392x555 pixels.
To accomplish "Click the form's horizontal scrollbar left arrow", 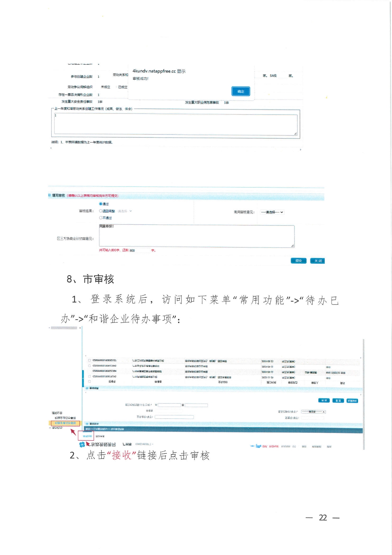I will coord(51,148).
